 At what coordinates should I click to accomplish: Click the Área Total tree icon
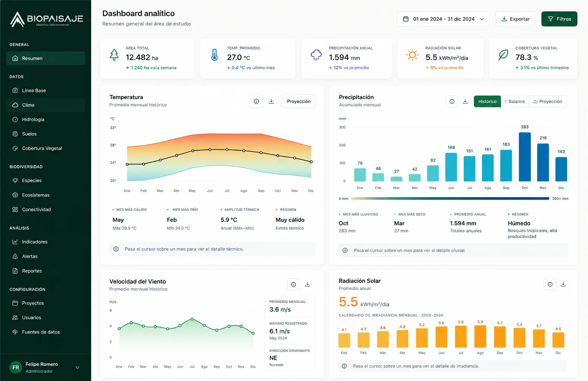coord(114,55)
